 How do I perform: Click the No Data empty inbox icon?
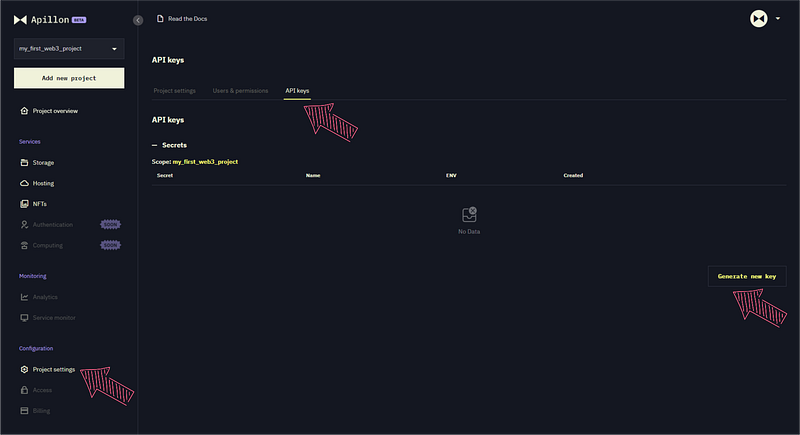469,215
